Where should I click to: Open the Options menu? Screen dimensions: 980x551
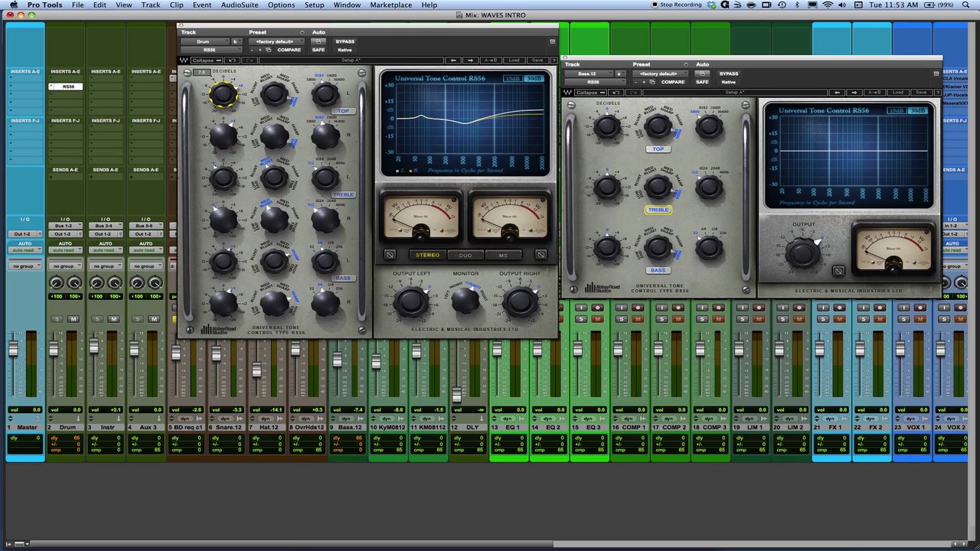[281, 5]
